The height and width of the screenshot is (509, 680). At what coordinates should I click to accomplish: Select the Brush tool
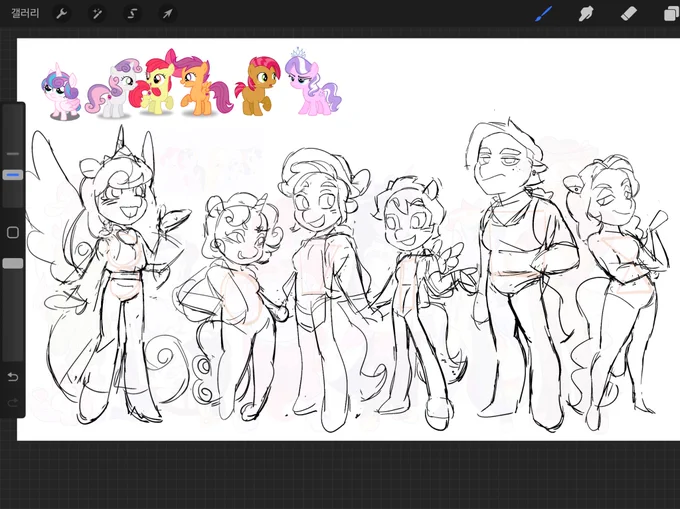click(543, 14)
